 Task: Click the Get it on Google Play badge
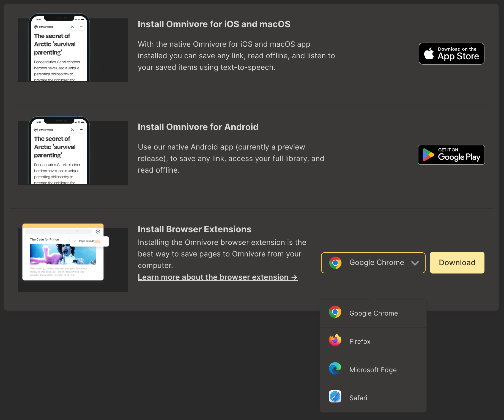[x=451, y=155]
